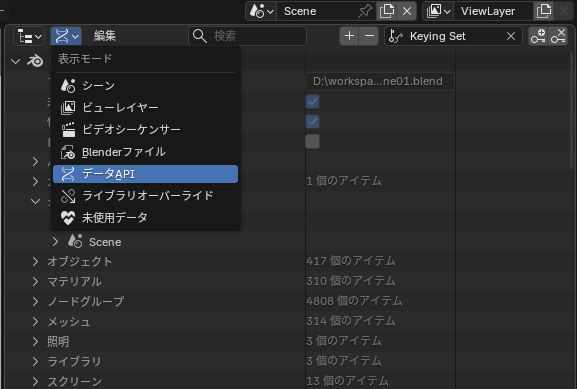Toggle the scene pin icon

(365, 11)
